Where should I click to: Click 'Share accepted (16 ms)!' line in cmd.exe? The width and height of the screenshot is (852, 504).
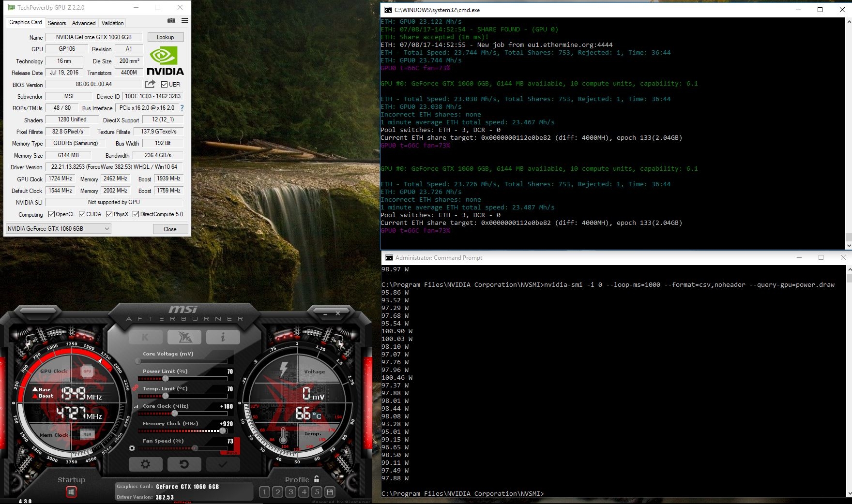[434, 37]
